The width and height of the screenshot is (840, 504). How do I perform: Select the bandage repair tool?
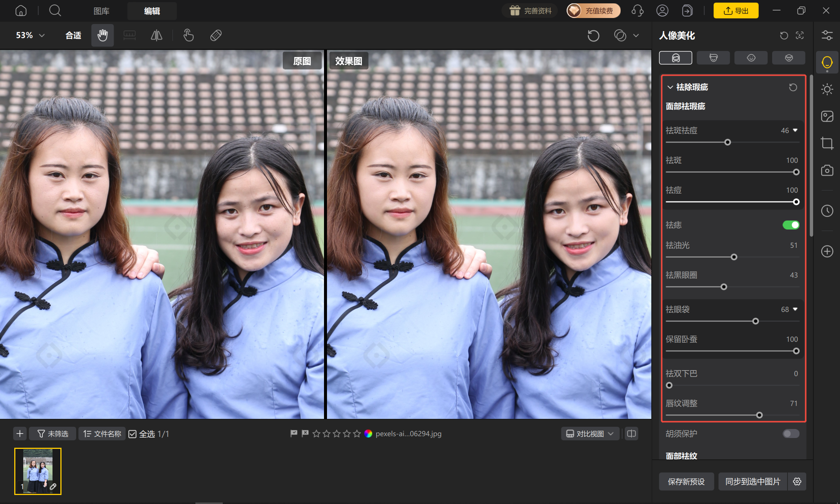[x=216, y=36]
